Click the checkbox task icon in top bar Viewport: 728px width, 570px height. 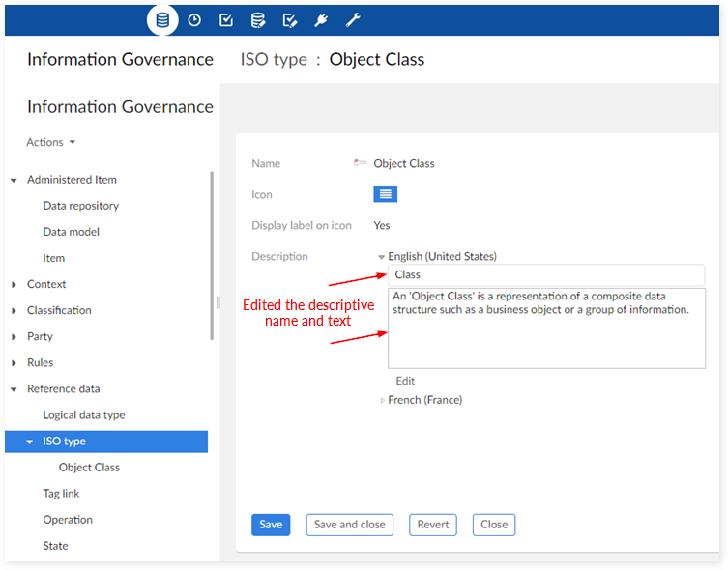225,19
